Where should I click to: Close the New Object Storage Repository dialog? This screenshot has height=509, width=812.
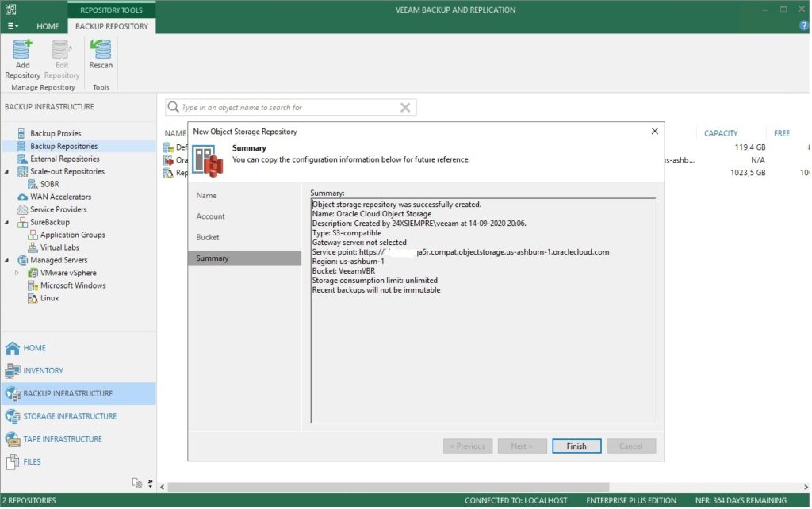pos(654,131)
